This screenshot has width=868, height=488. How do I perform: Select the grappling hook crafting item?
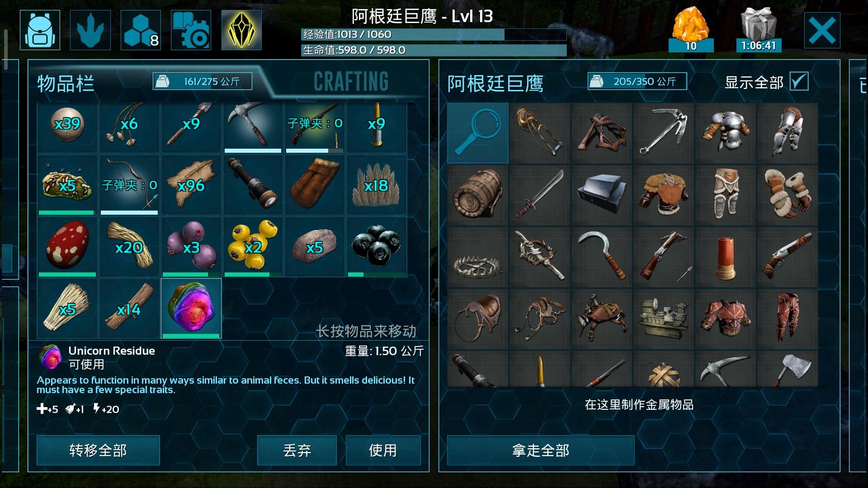[664, 133]
